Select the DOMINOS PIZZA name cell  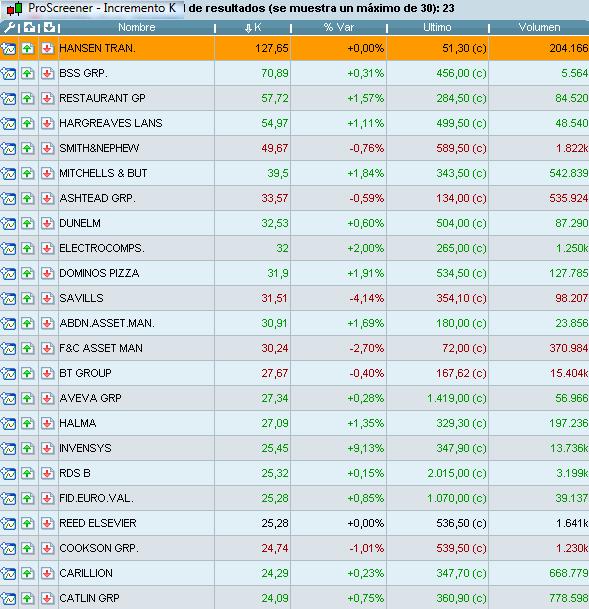click(136, 273)
